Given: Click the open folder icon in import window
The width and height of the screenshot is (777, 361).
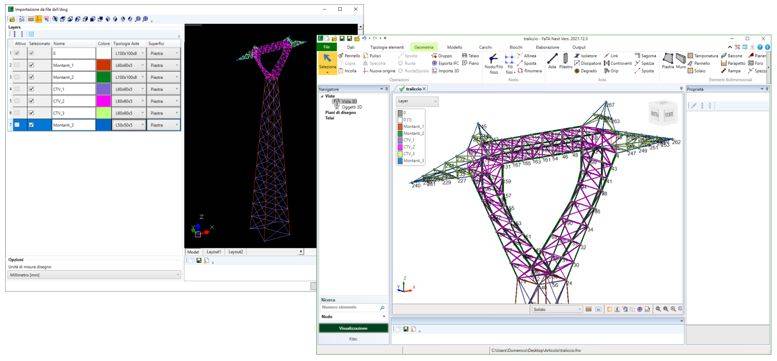Looking at the screenshot, I should coord(12,19).
